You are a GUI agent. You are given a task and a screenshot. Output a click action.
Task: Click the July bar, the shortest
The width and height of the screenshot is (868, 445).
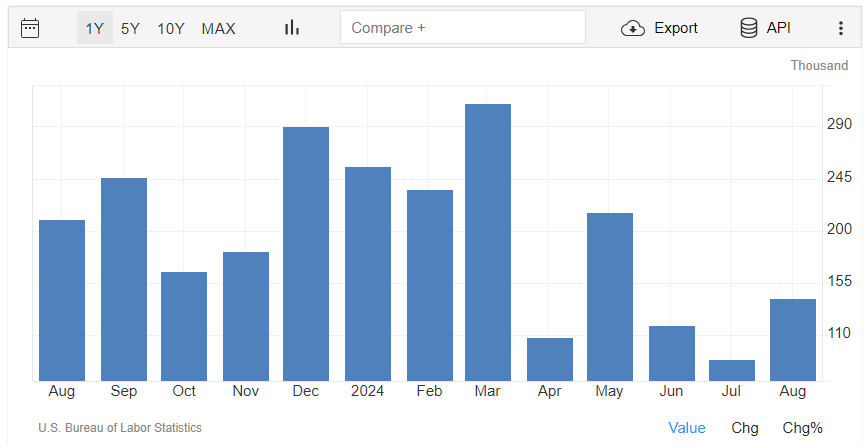(x=732, y=371)
